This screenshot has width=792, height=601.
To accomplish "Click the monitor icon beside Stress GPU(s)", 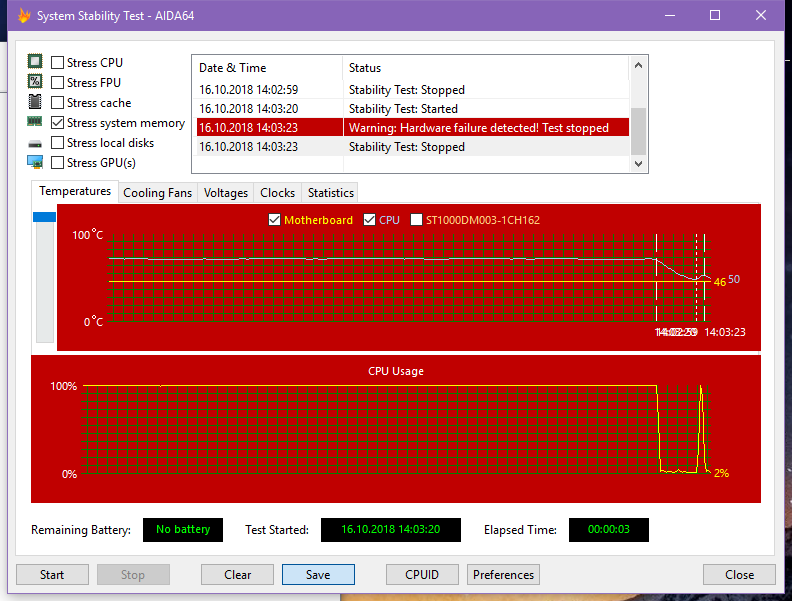I will pos(35,162).
